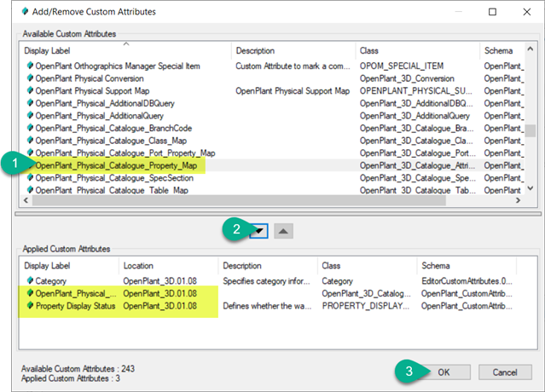The width and height of the screenshot is (545, 392).
Task: Click the down-arrow button to apply the selected attribute
Action: (x=258, y=231)
